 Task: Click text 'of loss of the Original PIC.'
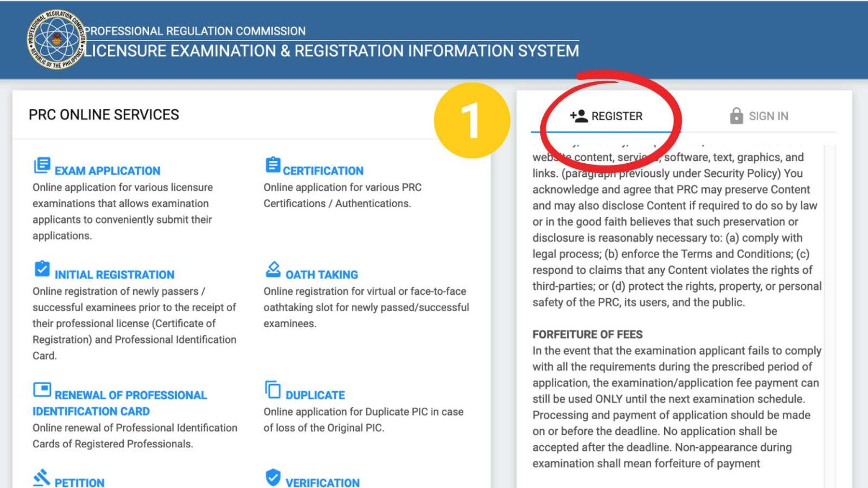pyautogui.click(x=324, y=428)
